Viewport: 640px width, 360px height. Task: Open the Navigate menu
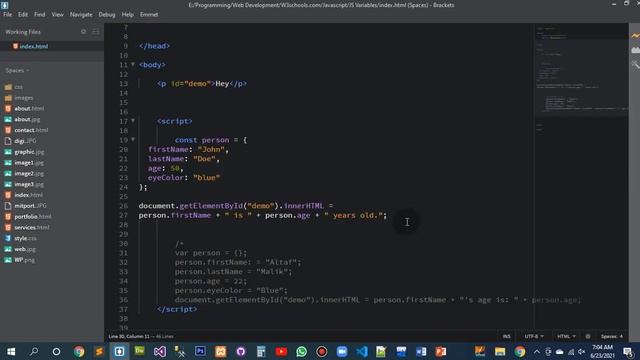[81, 14]
